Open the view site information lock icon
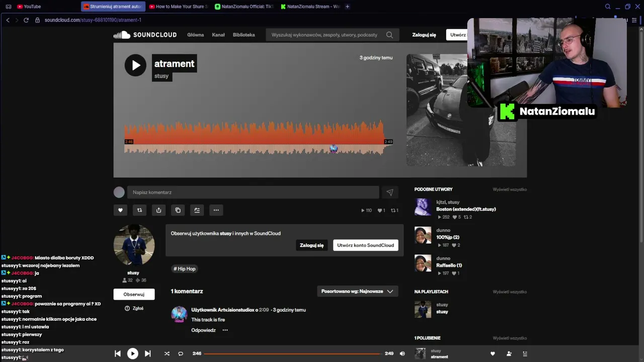Screen dimensions: 644x362 [x=37, y=20]
